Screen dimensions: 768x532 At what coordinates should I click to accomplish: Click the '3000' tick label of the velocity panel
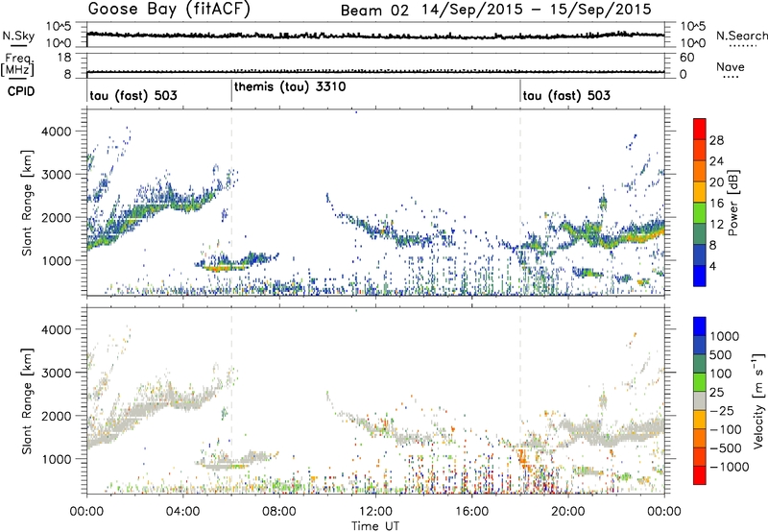pyautogui.click(x=56, y=373)
